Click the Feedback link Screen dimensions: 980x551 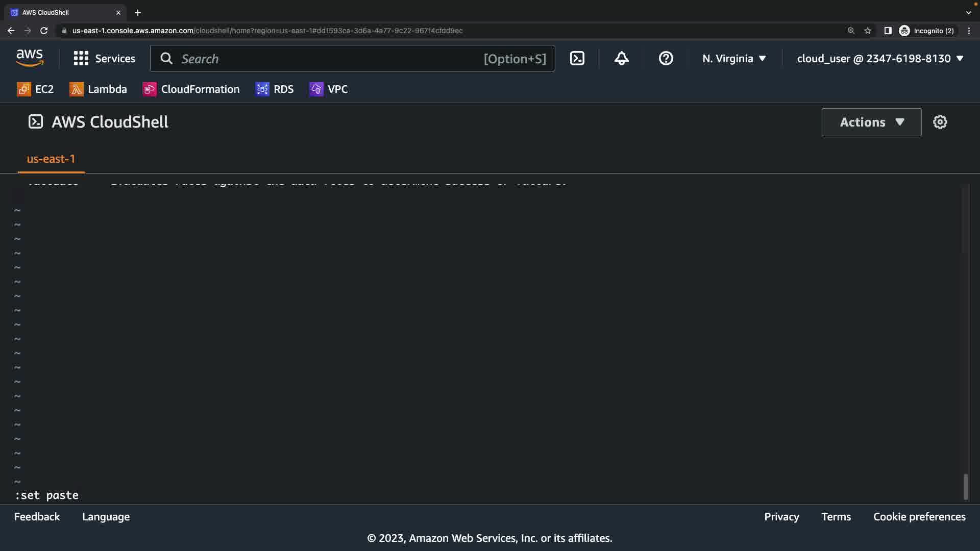click(37, 517)
